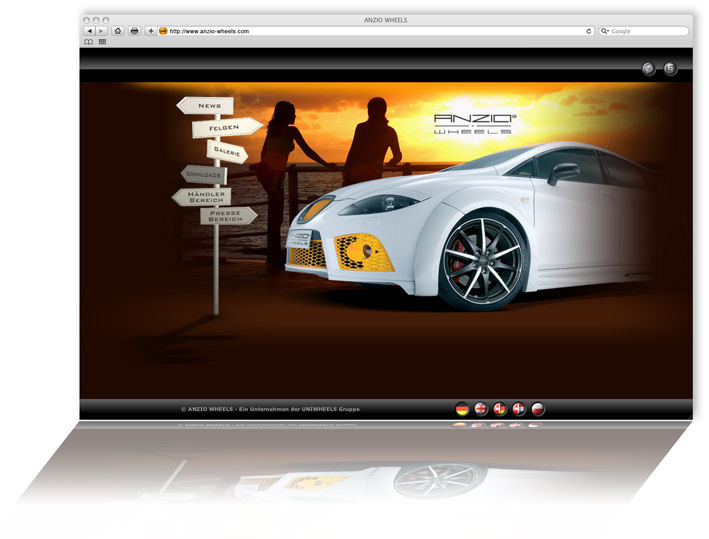Click the ANZIO WHEELS logo
Image resolution: width=709 pixels, height=539 pixels.
pos(474,124)
